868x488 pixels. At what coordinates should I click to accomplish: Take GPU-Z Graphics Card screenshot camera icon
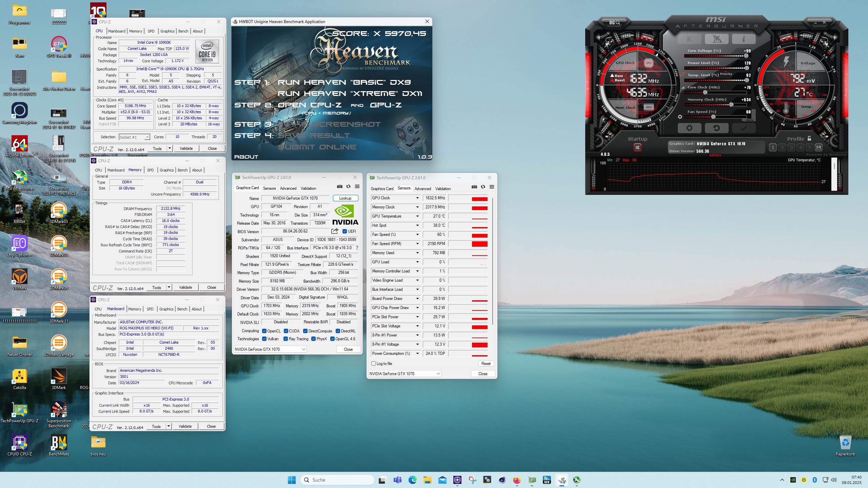click(339, 187)
